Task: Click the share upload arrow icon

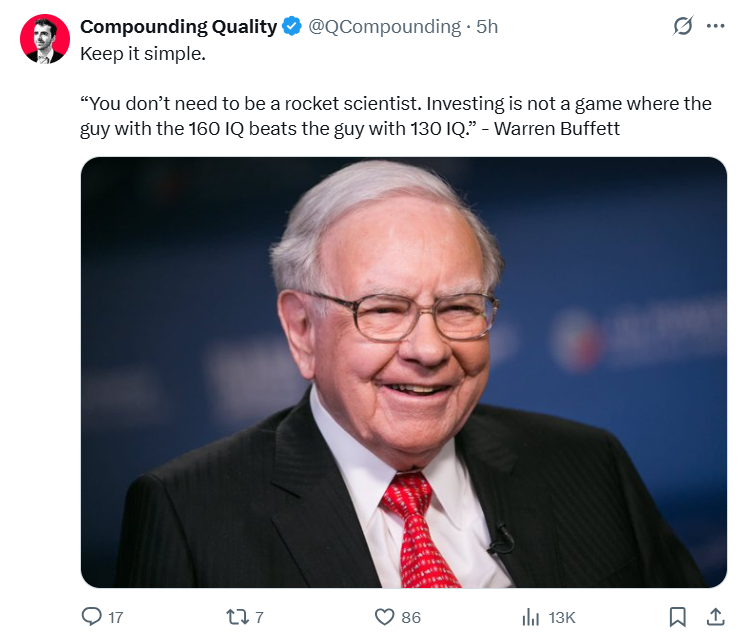Action: coord(715,617)
